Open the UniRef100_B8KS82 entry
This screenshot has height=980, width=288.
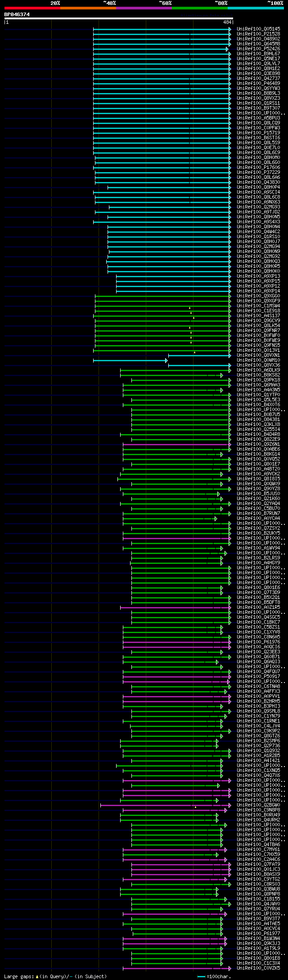[x=258, y=375]
